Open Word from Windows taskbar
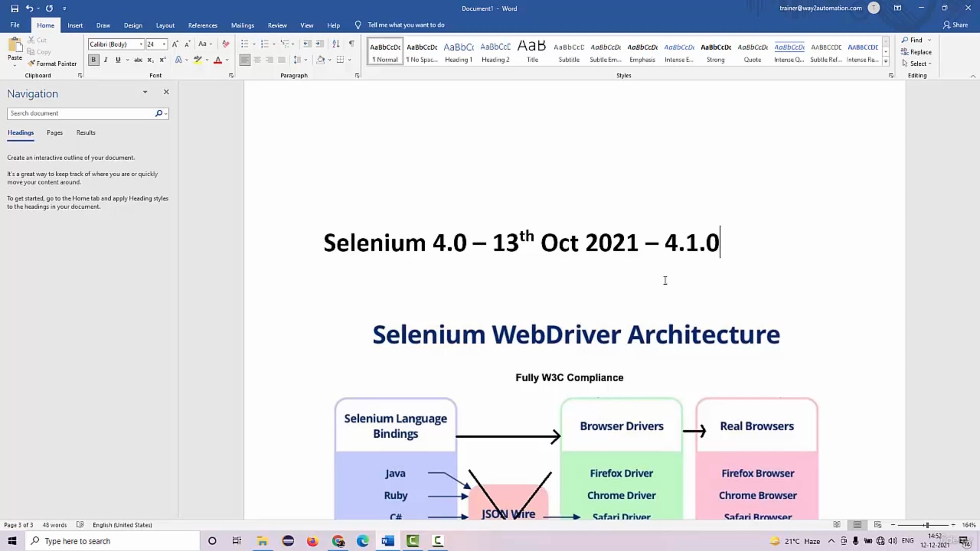 click(388, 541)
